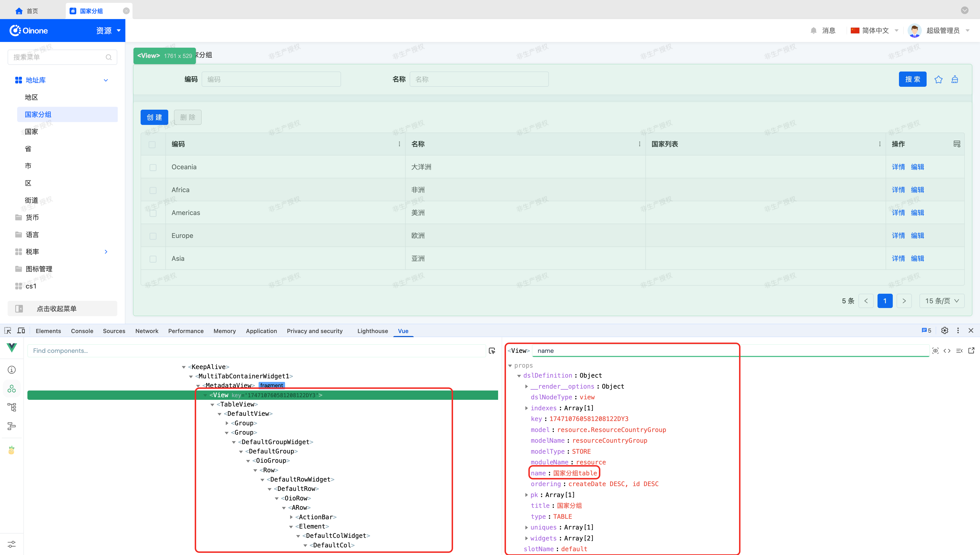Show View component render code
This screenshot has width=980, height=555.
(947, 351)
